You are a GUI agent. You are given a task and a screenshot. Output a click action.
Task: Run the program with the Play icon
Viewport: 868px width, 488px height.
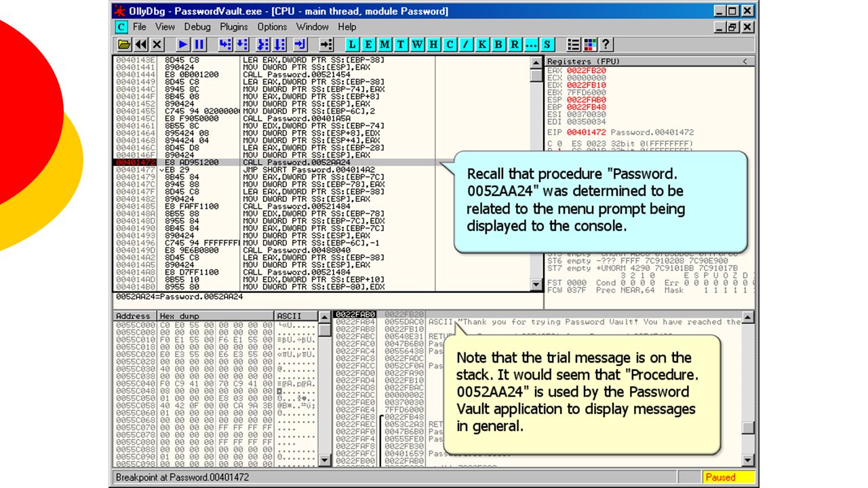point(183,45)
